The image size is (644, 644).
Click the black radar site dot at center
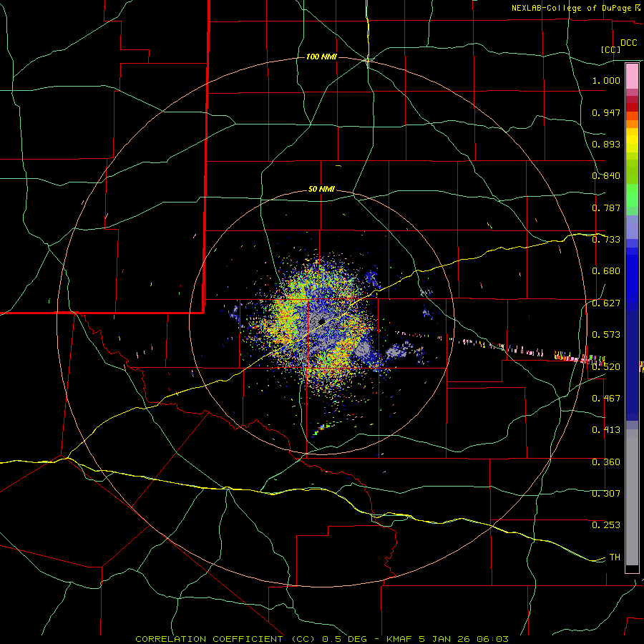[322, 321]
